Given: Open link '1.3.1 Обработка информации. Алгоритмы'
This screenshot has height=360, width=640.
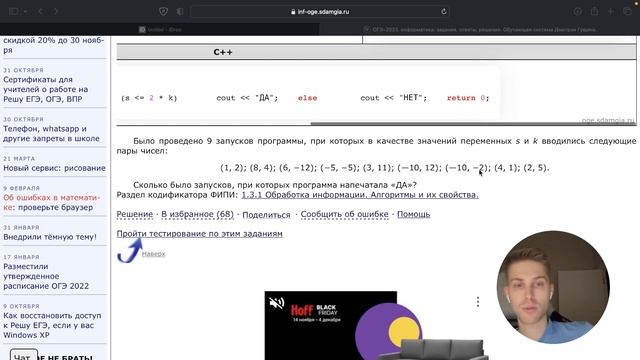Looking at the screenshot, I should pos(360,195).
